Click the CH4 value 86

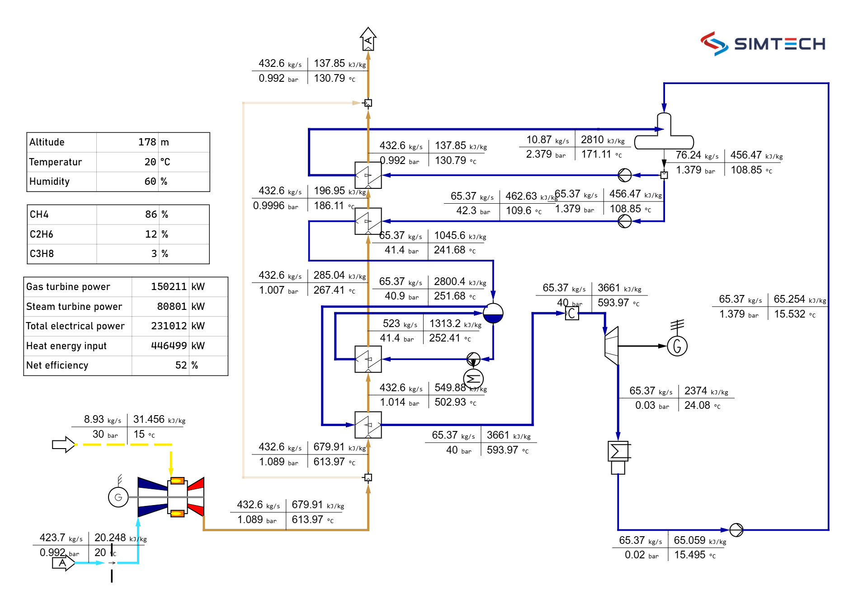click(x=151, y=215)
